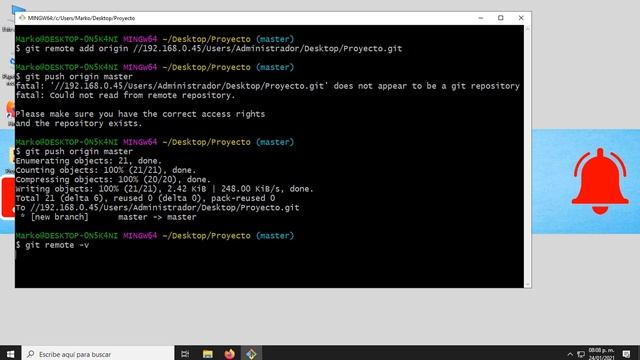Select the Git Bash taskbar icon
Viewport: 640px width, 360px height.
tap(251, 354)
